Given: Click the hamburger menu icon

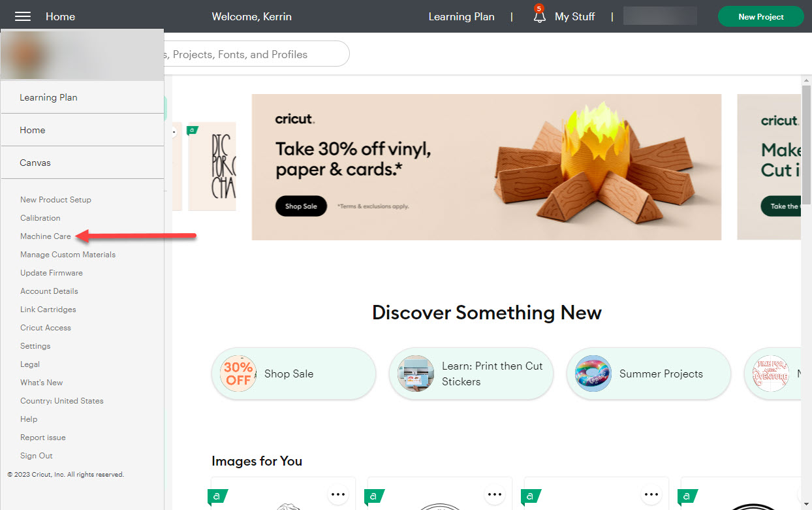Looking at the screenshot, I should [23, 16].
